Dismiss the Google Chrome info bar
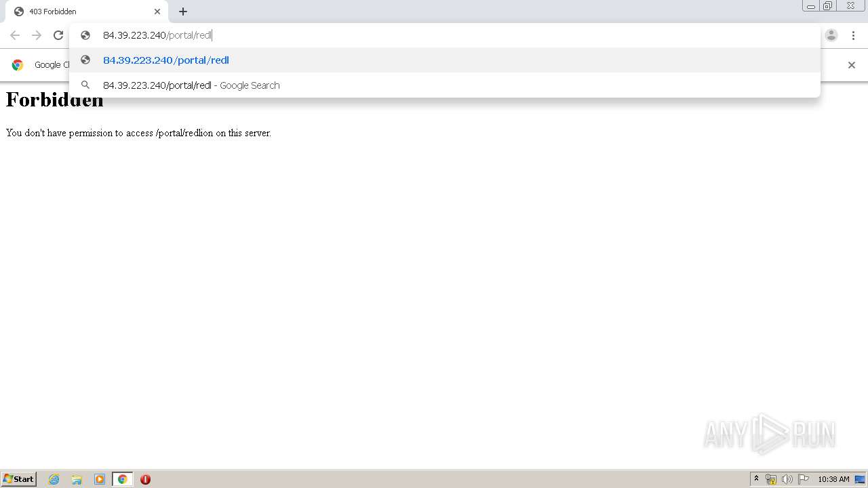The height and width of the screenshot is (488, 868). [x=852, y=65]
